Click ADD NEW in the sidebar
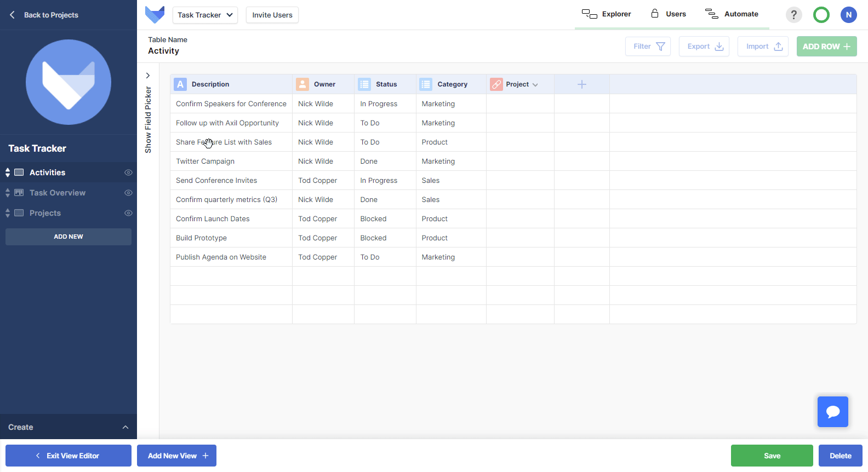Screen dimensions: 868x472 (68, 237)
